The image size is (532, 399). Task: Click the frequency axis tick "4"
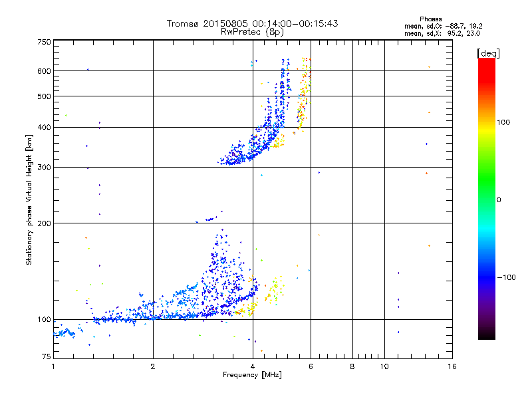[x=253, y=366]
